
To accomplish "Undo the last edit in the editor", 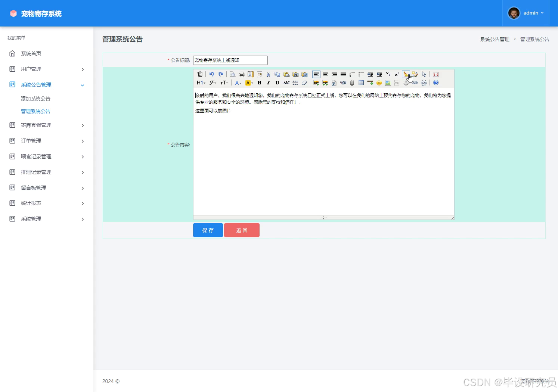I will 212,74.
